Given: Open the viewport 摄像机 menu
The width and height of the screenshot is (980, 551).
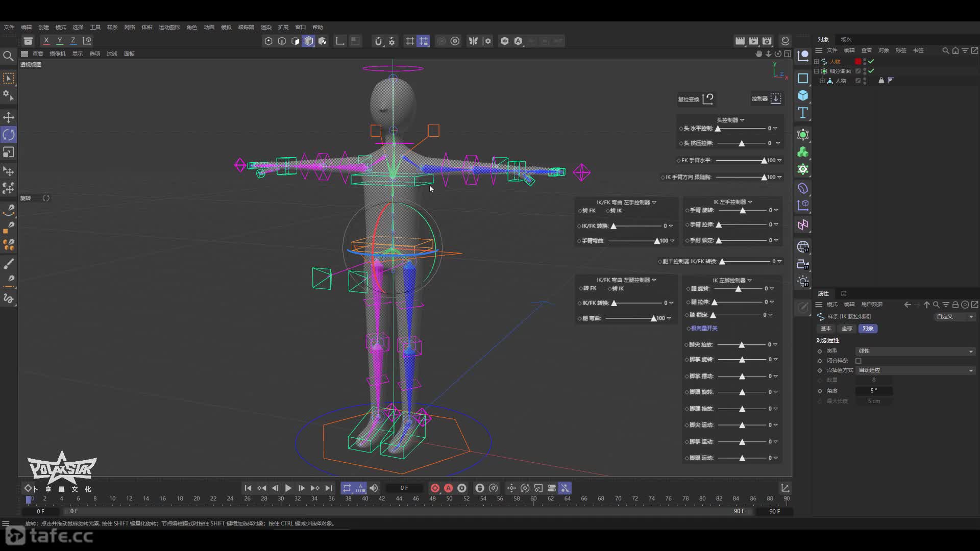Looking at the screenshot, I should click(x=58, y=54).
